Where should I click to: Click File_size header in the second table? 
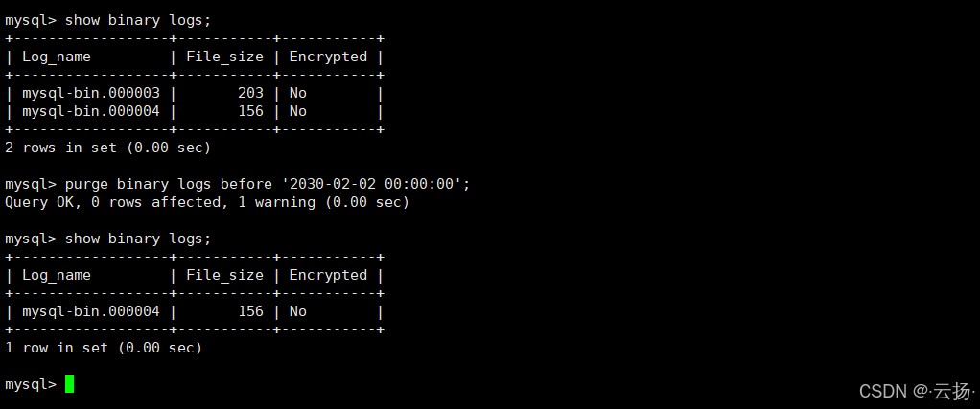coord(224,275)
